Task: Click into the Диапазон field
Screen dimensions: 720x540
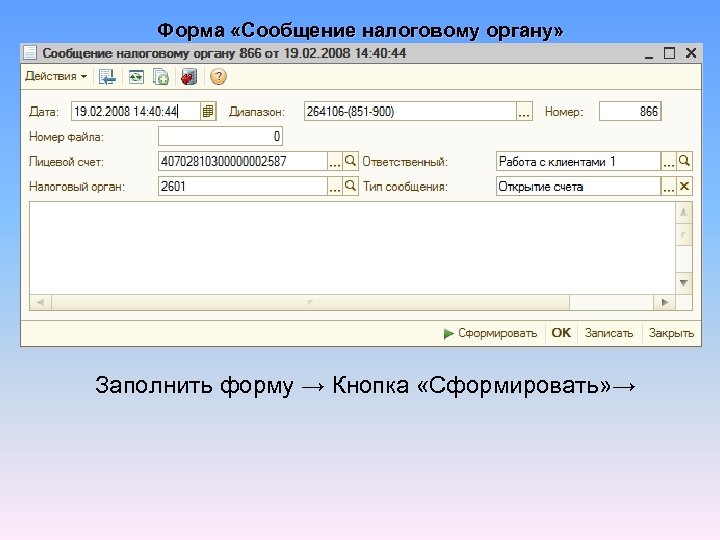Action: [410, 111]
